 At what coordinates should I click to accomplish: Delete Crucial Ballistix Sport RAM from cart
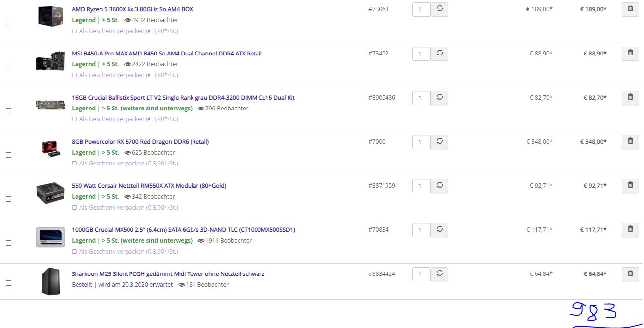point(630,97)
